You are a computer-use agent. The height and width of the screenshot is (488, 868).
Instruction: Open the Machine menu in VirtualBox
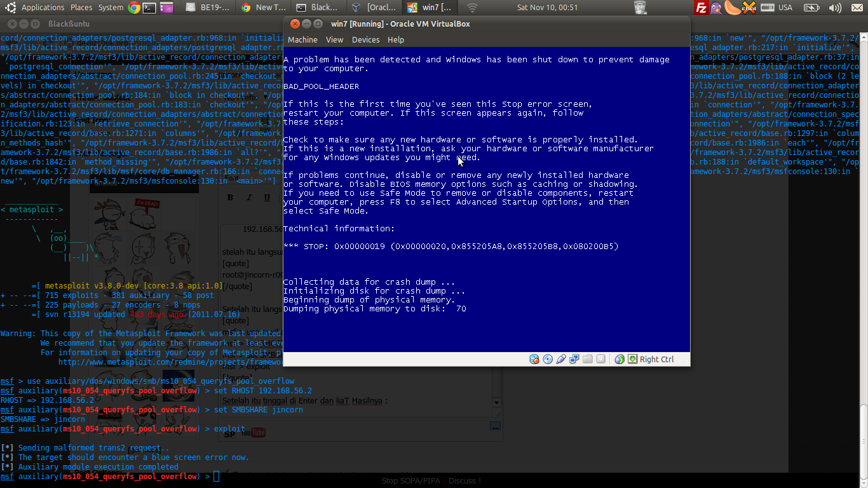[302, 39]
